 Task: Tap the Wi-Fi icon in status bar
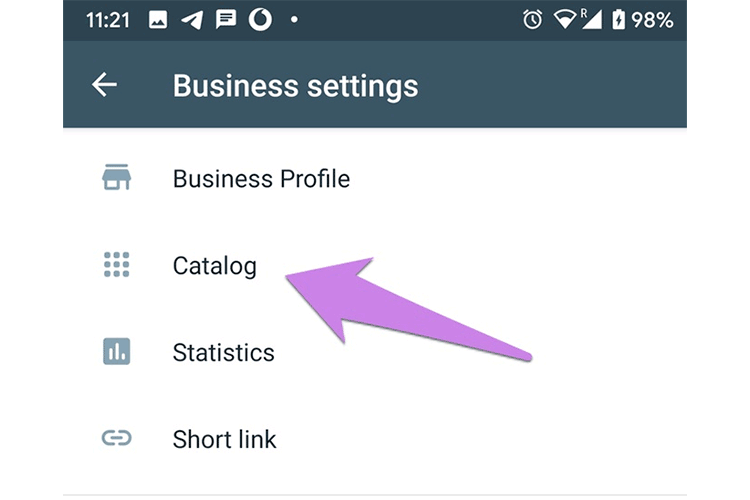pos(565,20)
